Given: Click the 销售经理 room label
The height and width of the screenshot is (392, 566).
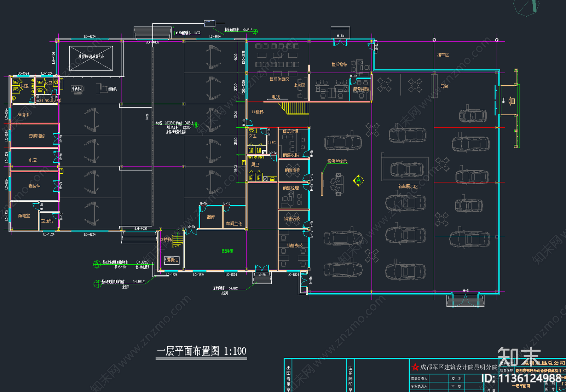Looking at the screenshot, I should pos(290,188).
